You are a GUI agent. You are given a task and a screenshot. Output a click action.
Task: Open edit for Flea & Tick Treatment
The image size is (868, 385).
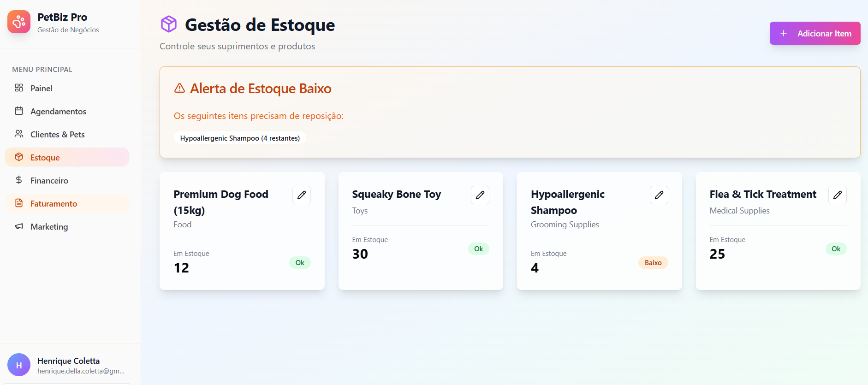(x=837, y=195)
